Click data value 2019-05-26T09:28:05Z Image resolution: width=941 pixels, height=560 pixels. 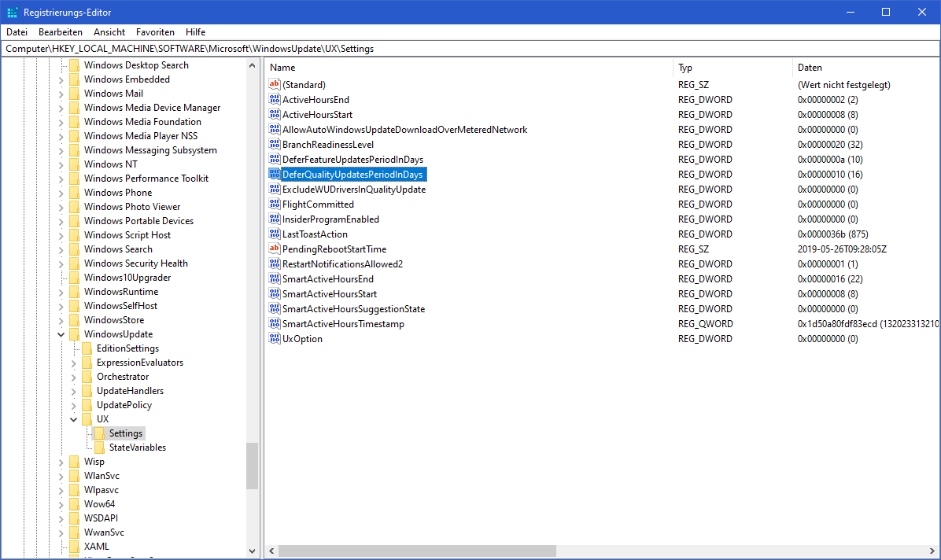[842, 249]
